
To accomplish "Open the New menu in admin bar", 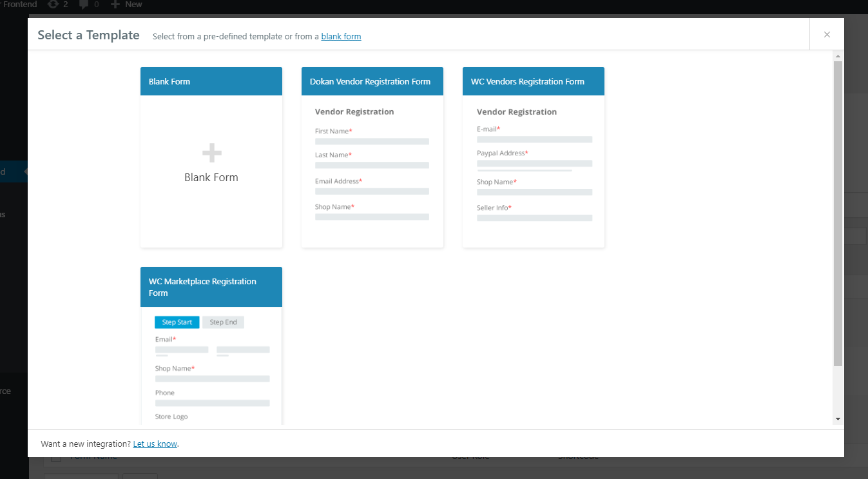I will pos(127,5).
